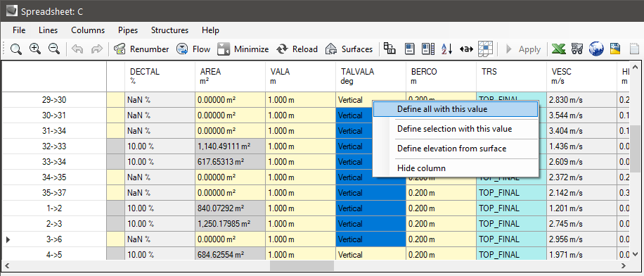
Task: Click the Renumber toolbar button
Action: (141, 49)
